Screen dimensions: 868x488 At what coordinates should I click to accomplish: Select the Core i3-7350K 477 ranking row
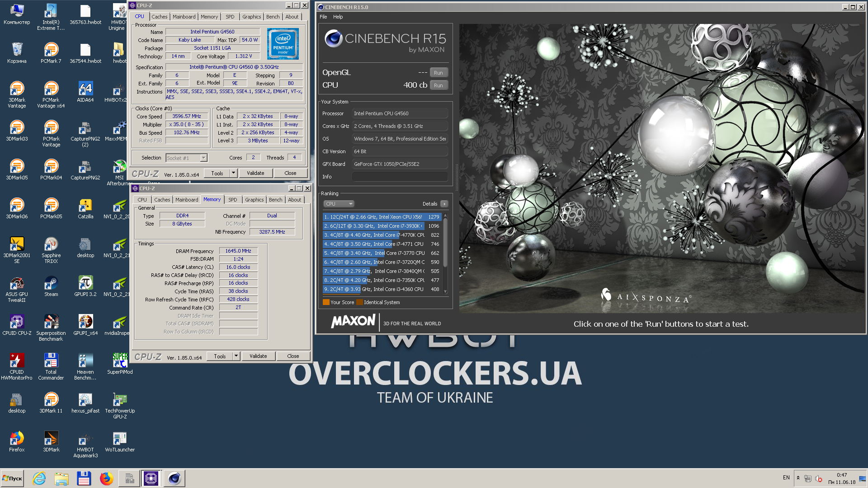(x=382, y=280)
